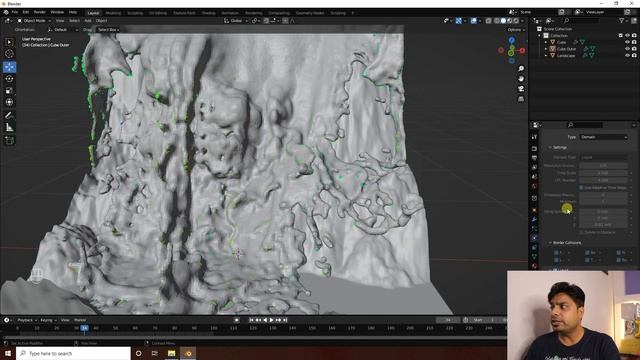Open the timeline Keying popover

point(48,320)
